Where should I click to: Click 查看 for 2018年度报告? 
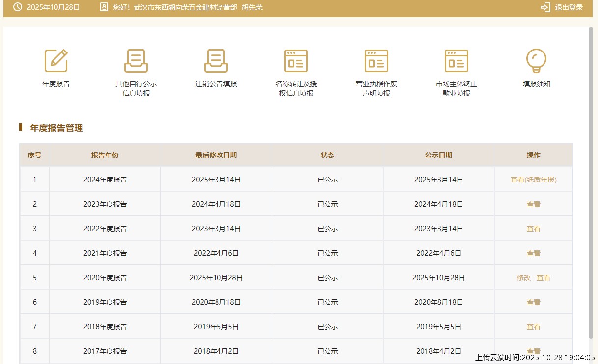point(533,327)
